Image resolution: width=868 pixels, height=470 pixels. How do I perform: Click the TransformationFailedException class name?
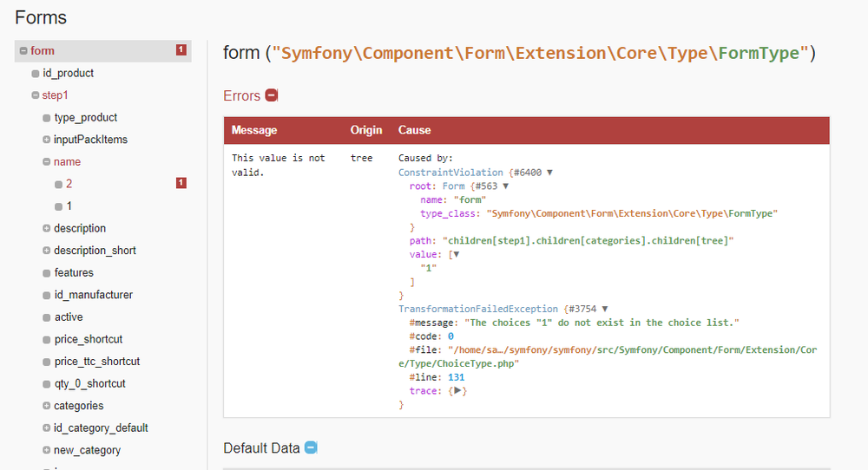click(x=478, y=309)
